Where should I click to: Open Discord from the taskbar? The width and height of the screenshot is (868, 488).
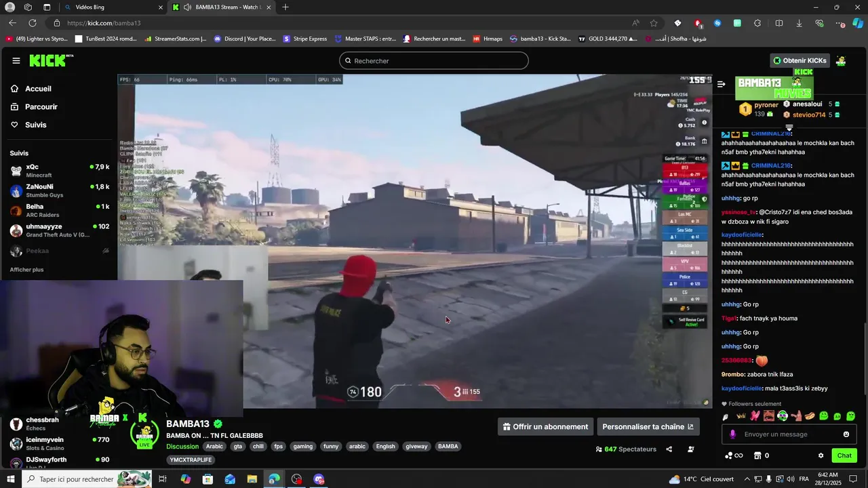319,479
